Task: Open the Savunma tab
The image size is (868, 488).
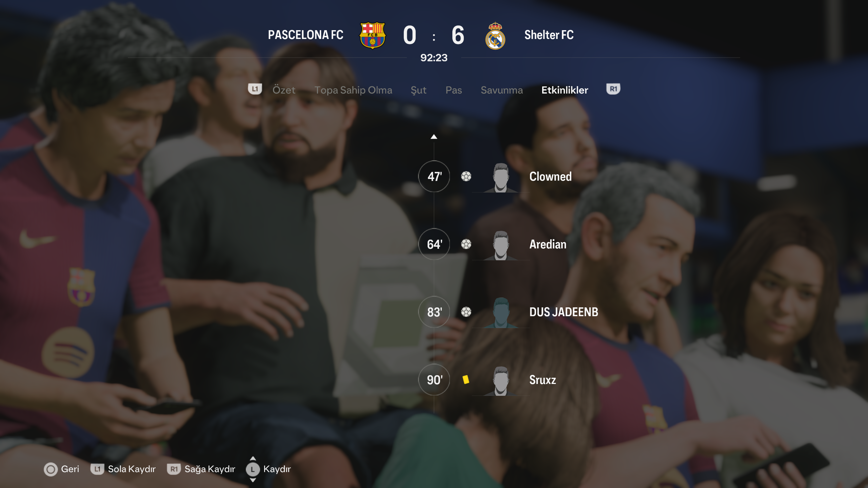Action: pyautogui.click(x=502, y=90)
